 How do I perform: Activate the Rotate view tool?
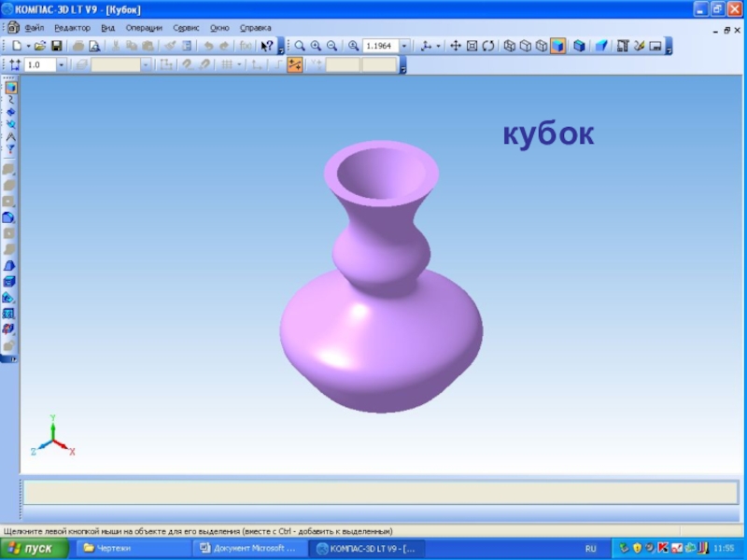tap(487, 46)
